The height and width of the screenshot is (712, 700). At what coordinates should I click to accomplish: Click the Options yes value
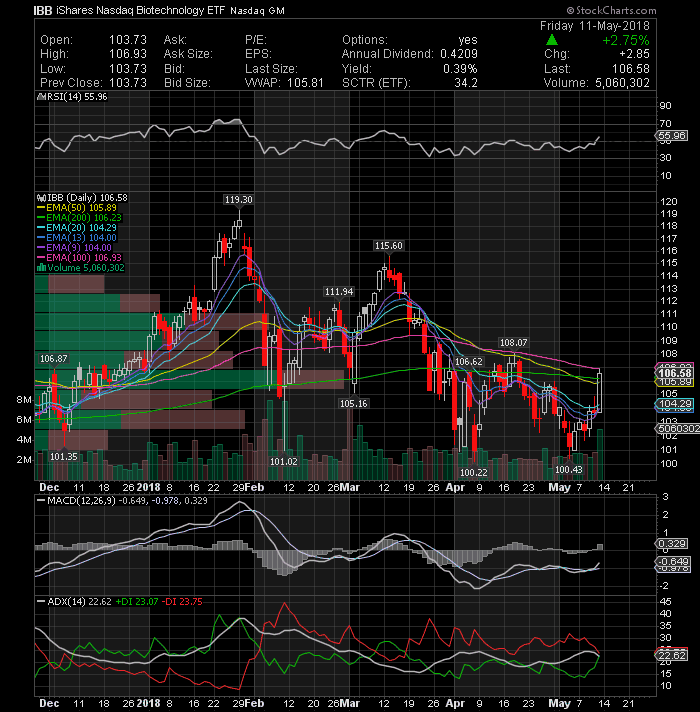pos(468,40)
